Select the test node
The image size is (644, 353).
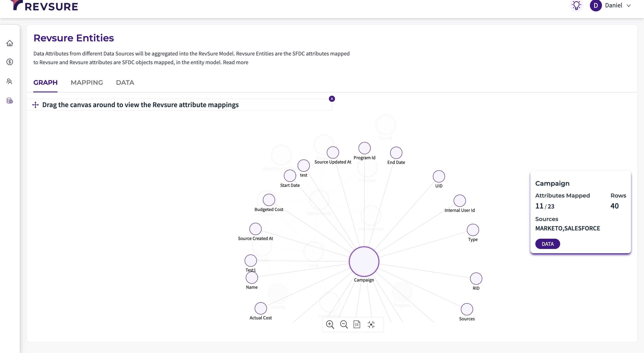[303, 166]
